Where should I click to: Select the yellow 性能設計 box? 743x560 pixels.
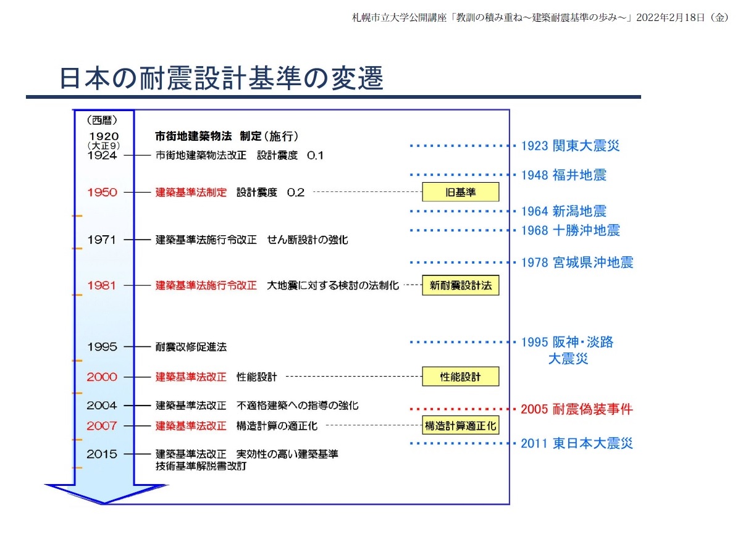click(x=460, y=377)
